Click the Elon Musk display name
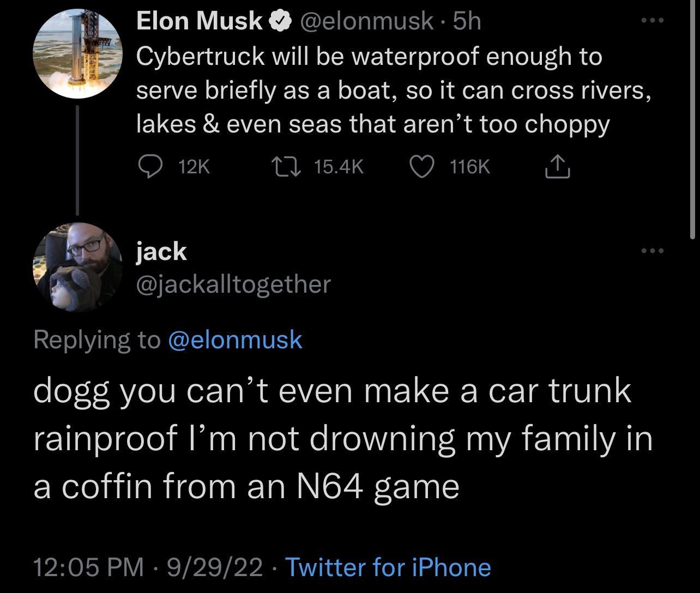Image resolution: width=700 pixels, height=593 pixels. coord(198,21)
